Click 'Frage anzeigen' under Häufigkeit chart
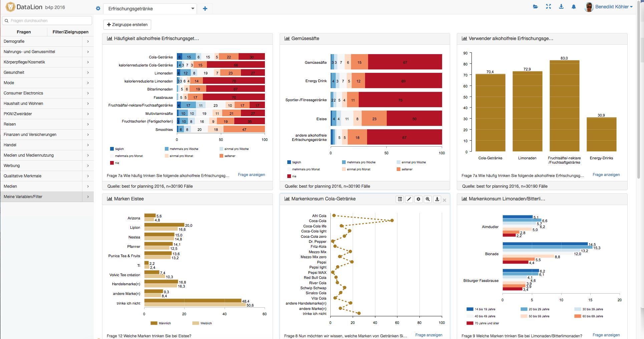Image resolution: width=644 pixels, height=339 pixels. [251, 175]
